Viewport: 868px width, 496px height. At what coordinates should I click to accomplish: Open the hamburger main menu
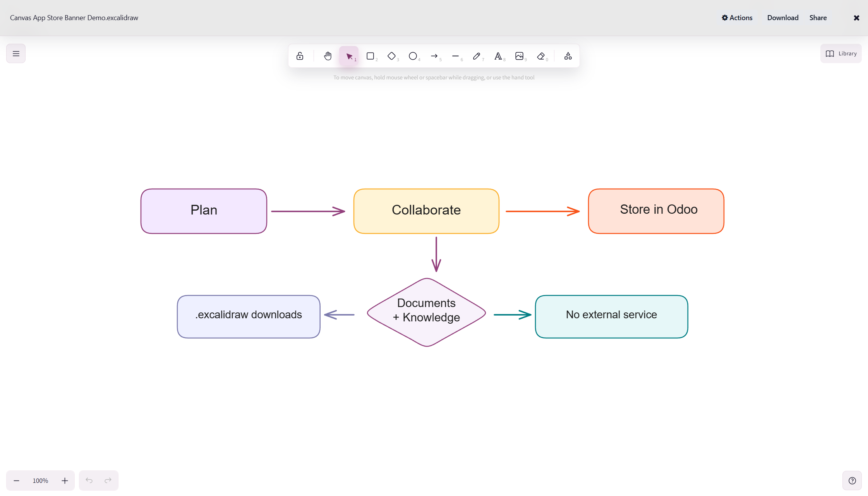pos(16,53)
